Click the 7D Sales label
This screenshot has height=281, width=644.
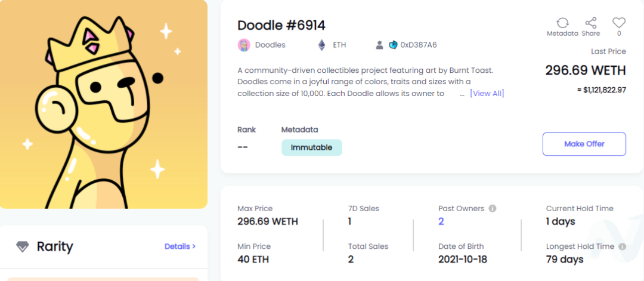pyautogui.click(x=364, y=208)
